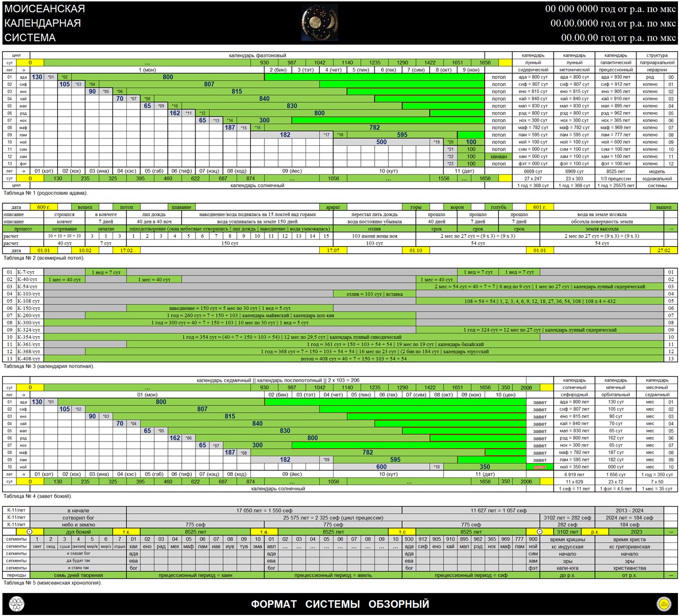Click caption 'Таблица № 4 (завет божий).'
679x616 pixels.
click(x=37, y=496)
